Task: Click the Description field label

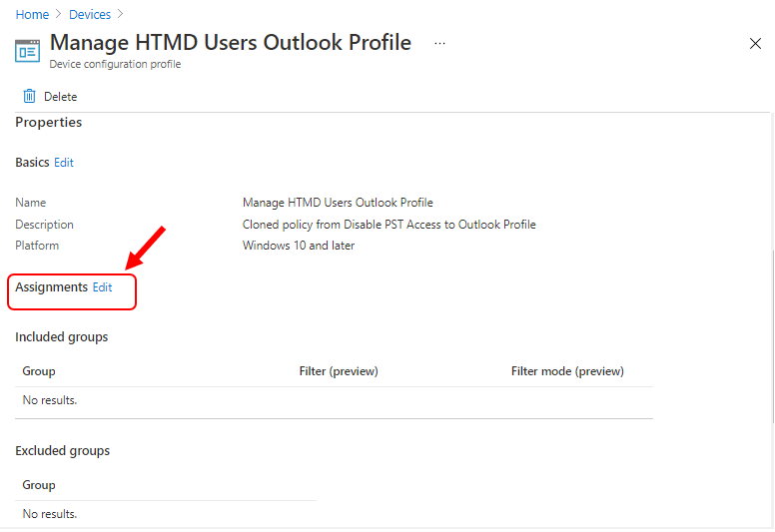Action: point(45,225)
